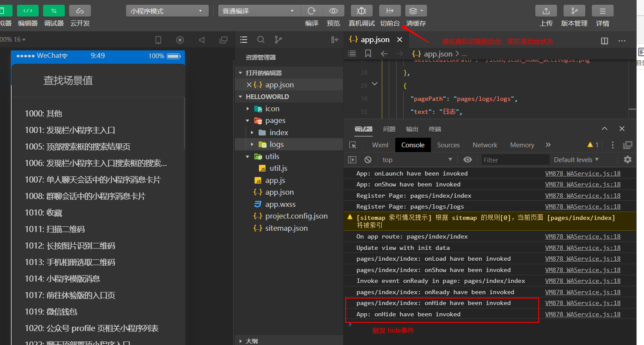This screenshot has width=644, height=345.
Task: Open the Sources devtools tab
Action: (448, 145)
